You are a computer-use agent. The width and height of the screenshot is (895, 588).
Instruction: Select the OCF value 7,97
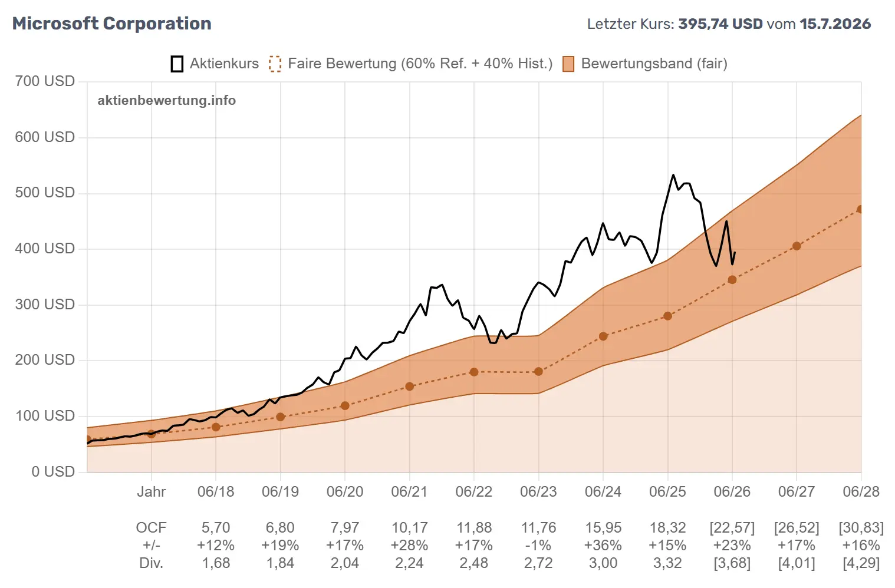[x=345, y=528]
